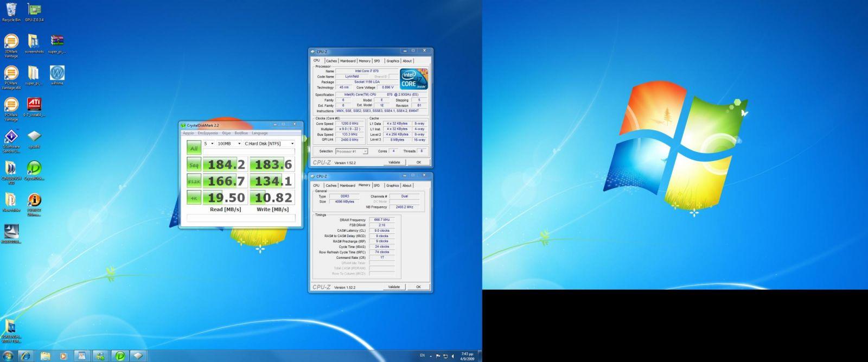Open the Θέμα menu in CrystalDiskMark
The height and width of the screenshot is (362, 868).
226,133
